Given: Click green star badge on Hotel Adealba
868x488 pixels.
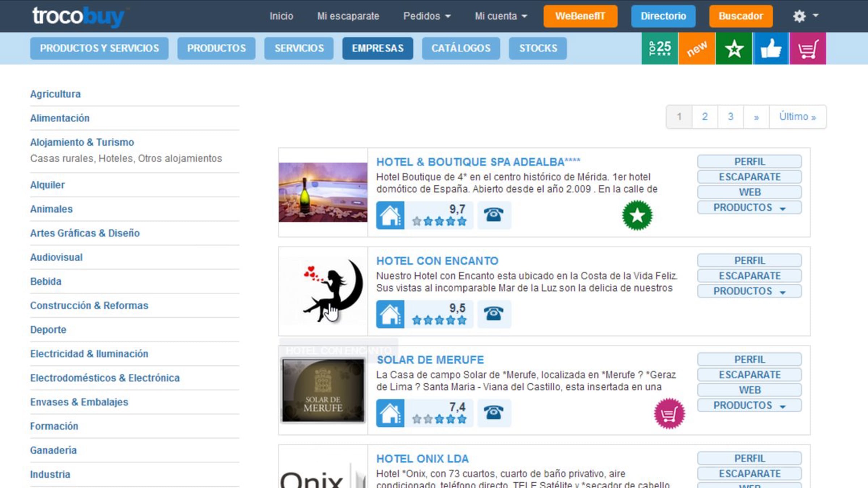Looking at the screenshot, I should [x=637, y=215].
